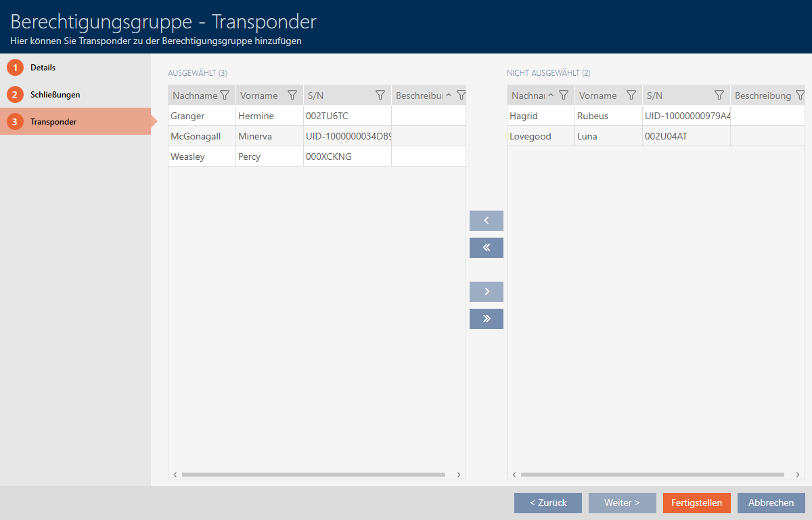
Task: Switch to the Schließungen step
Action: pos(55,95)
